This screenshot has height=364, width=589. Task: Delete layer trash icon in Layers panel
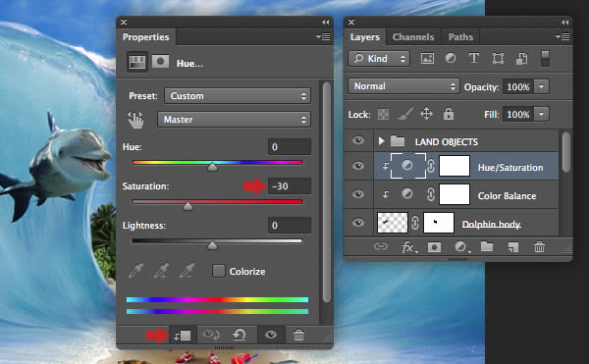[x=539, y=247]
